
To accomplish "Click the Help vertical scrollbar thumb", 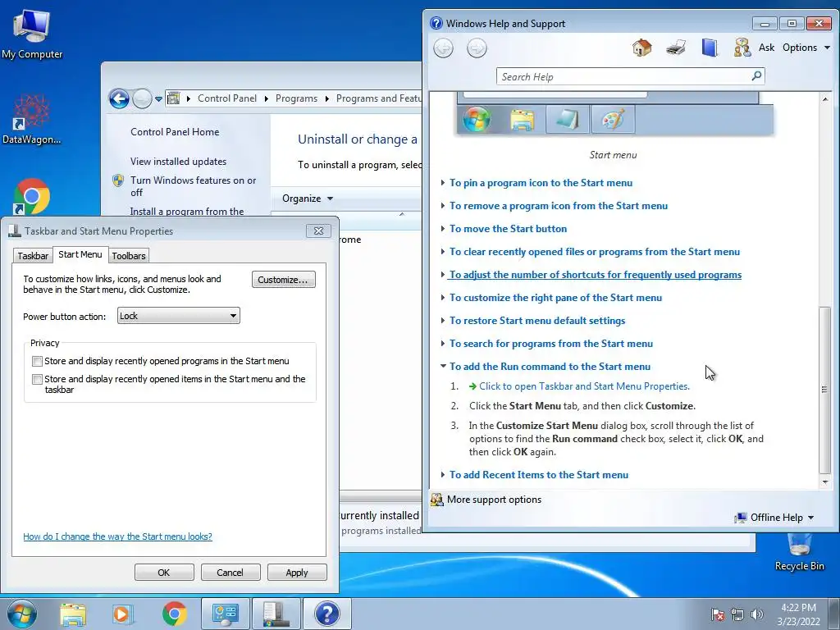I will tap(825, 390).
